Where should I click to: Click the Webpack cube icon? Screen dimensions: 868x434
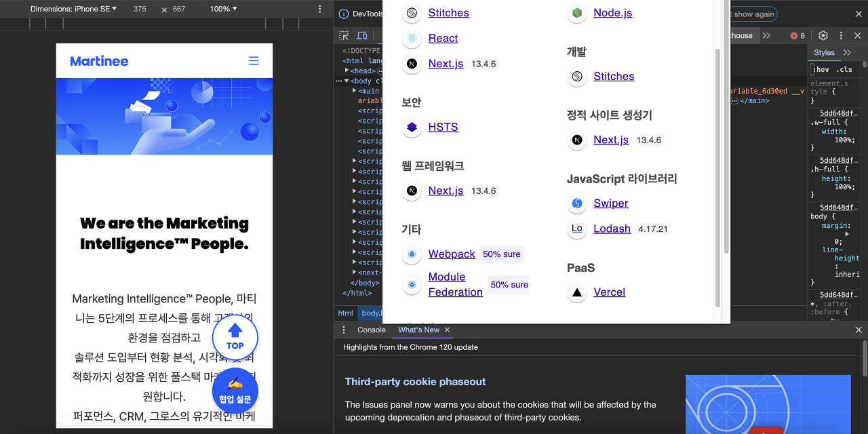[412, 254]
